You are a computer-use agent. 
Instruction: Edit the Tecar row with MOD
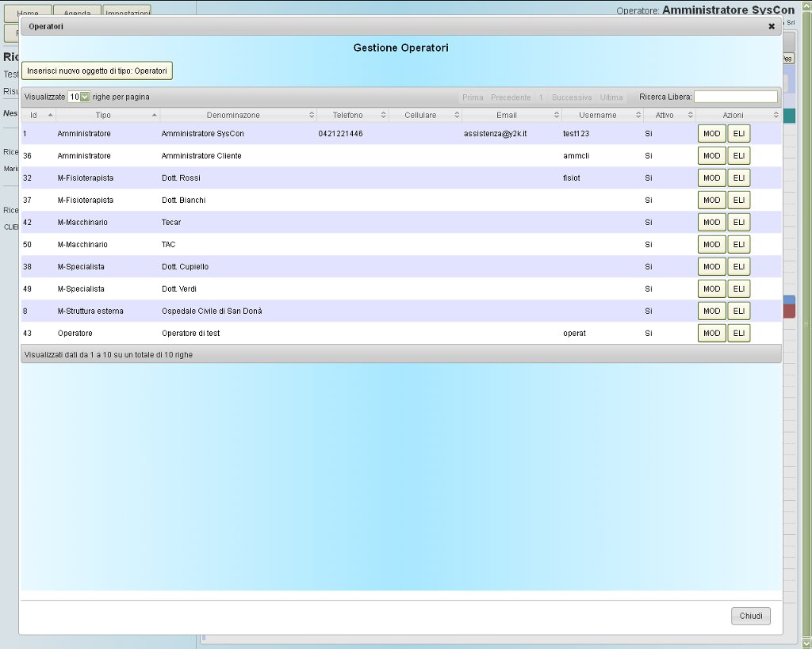coord(711,223)
